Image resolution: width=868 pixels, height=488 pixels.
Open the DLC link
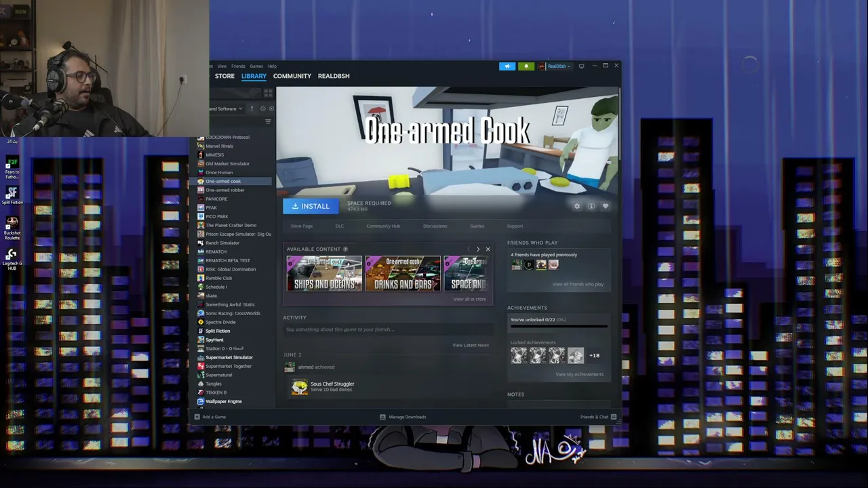click(340, 226)
